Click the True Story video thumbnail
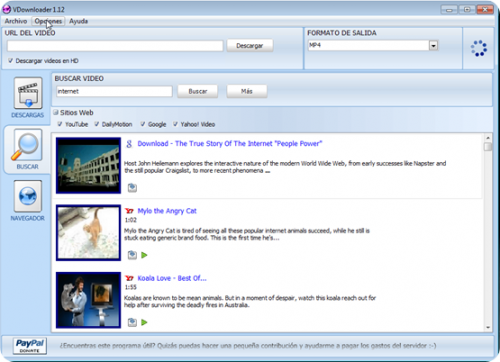Image resolution: width=500 pixels, height=362 pixels. pos(88,165)
